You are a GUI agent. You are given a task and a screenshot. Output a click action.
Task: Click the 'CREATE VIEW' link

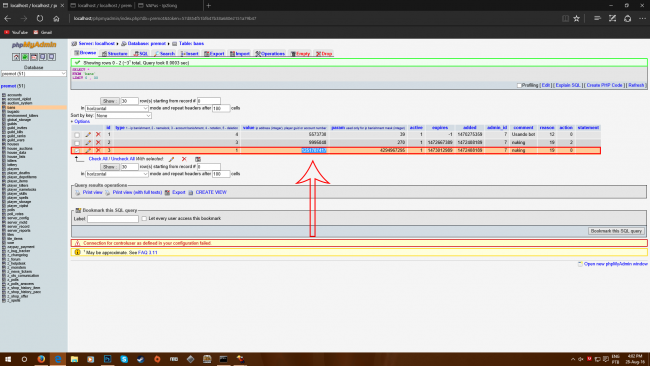211,193
